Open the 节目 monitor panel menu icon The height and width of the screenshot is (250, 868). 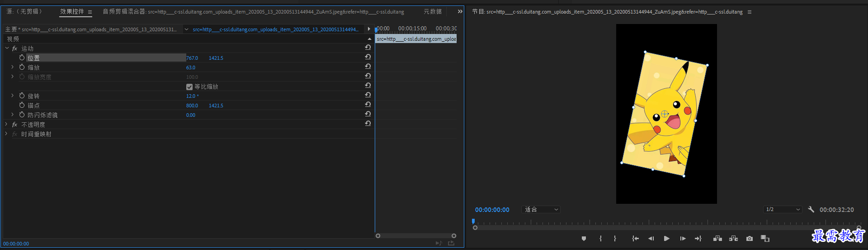click(750, 12)
